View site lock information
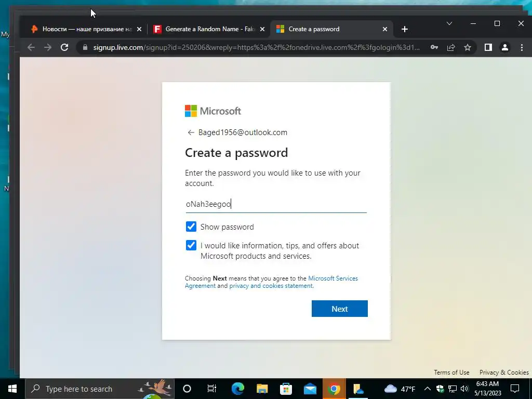Viewport: 532px width, 399px height. 85,47
